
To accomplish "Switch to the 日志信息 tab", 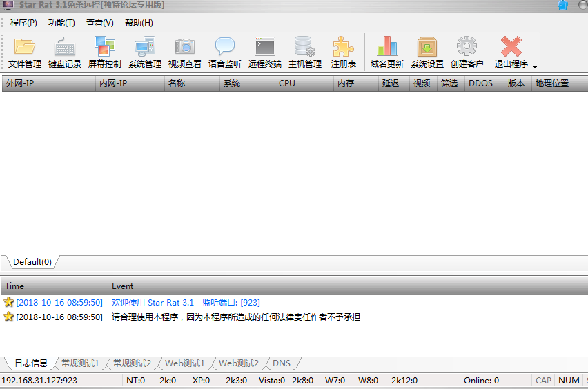I will pos(31,363).
